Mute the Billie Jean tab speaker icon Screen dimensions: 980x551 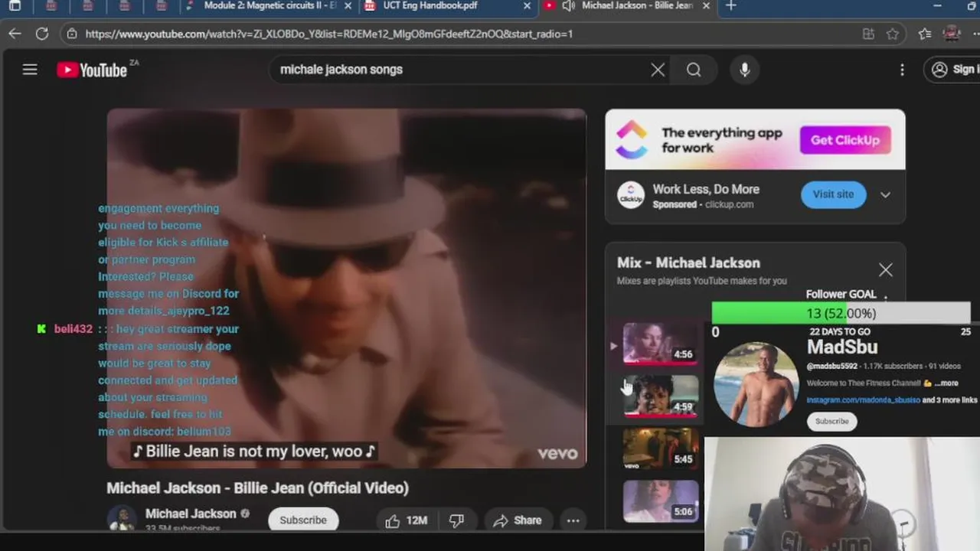coord(568,5)
